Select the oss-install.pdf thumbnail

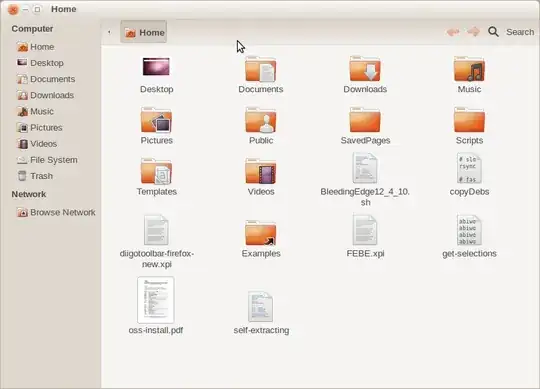[156, 300]
